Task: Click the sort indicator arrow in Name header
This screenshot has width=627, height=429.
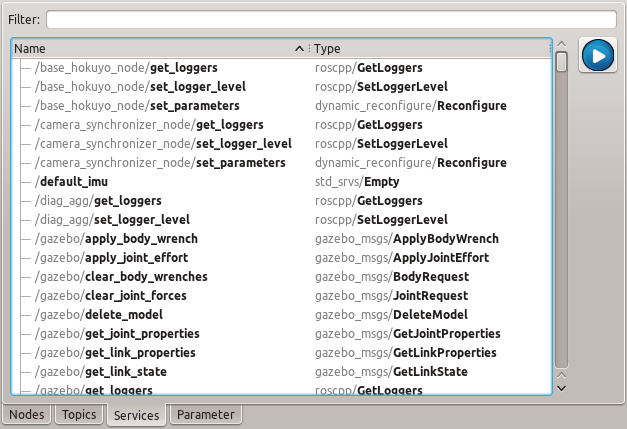Action: point(300,48)
